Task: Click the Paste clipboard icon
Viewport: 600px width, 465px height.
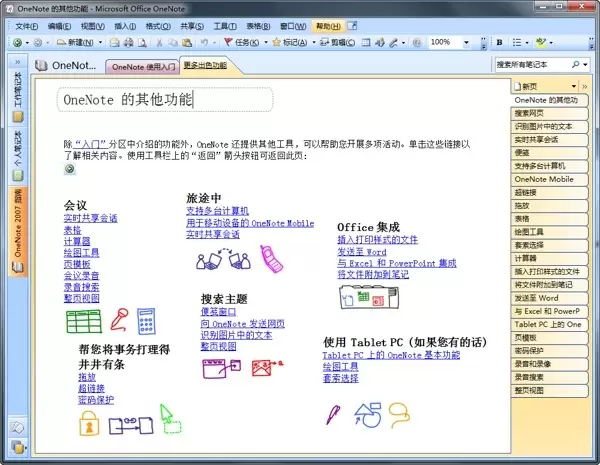Action: [187, 42]
